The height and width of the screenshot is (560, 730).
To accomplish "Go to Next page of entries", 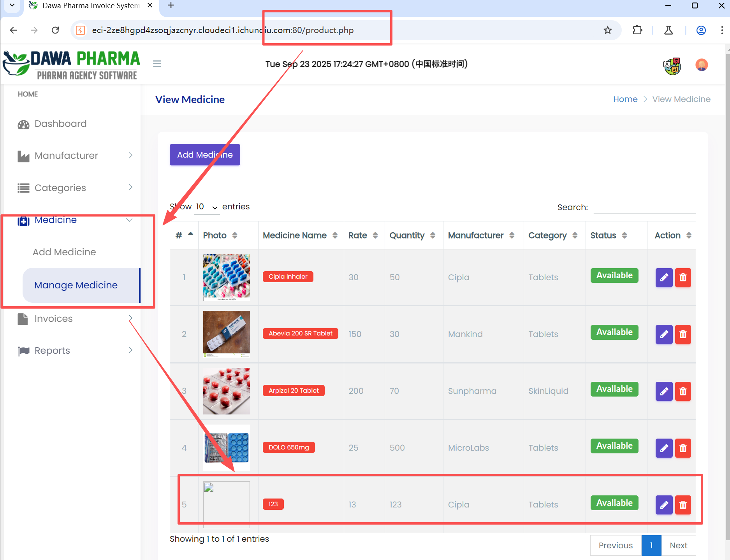I will [678, 546].
